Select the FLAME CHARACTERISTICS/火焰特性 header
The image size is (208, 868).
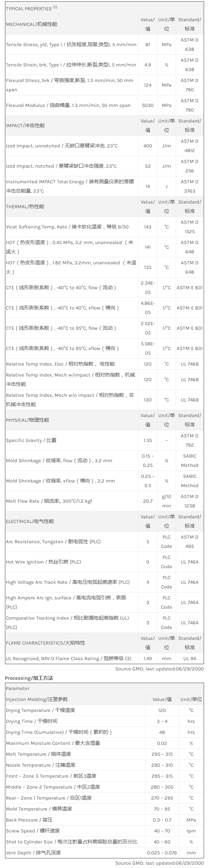(x=46, y=643)
